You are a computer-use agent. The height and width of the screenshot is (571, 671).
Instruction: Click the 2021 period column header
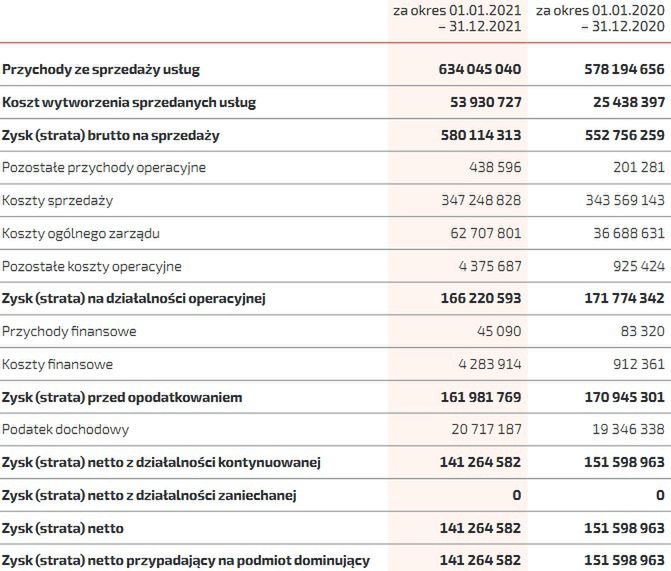(457, 19)
